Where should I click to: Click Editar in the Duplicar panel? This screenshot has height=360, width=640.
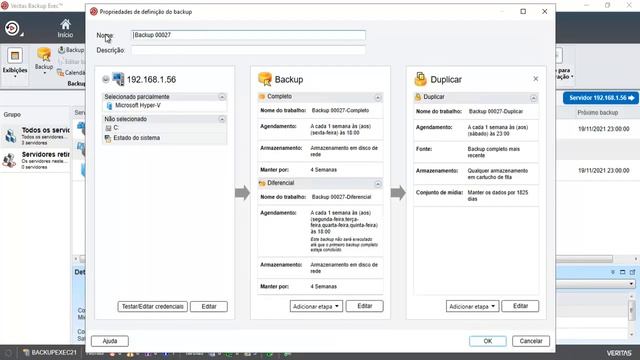point(520,306)
